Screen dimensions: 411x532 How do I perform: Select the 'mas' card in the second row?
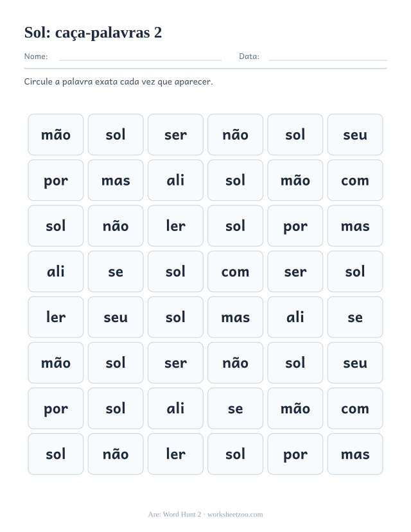point(116,180)
